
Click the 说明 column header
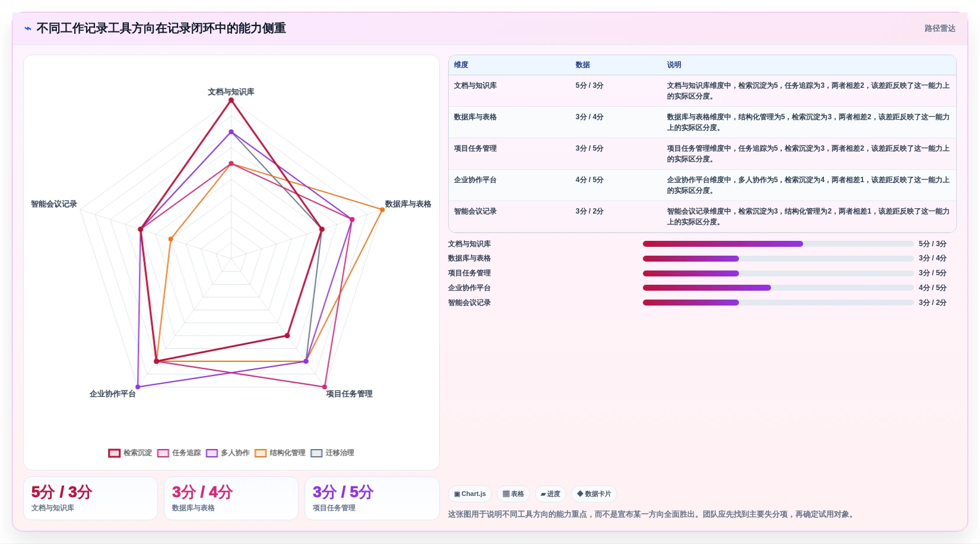pos(674,65)
